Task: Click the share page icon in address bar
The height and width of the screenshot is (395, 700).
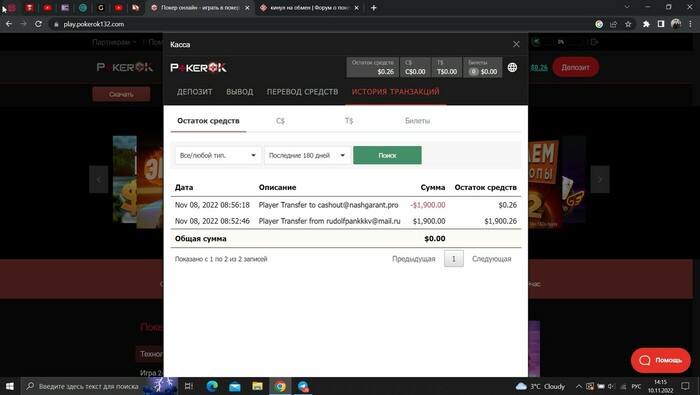Action: [x=613, y=24]
